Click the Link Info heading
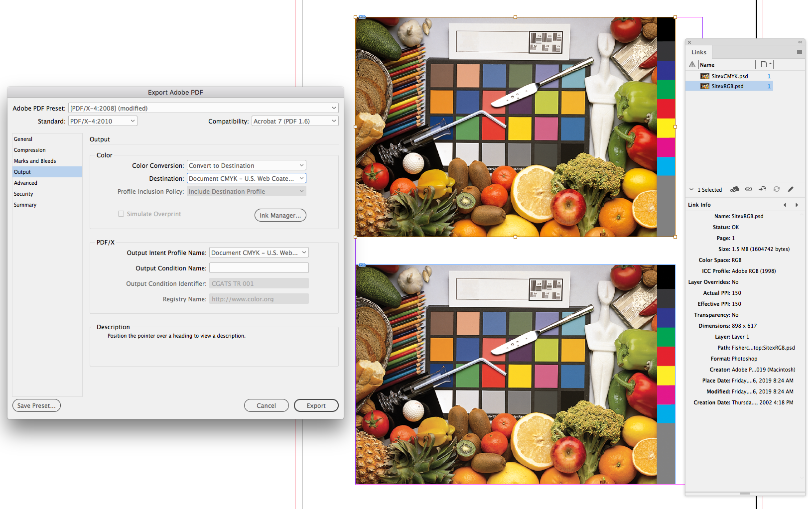 point(699,205)
